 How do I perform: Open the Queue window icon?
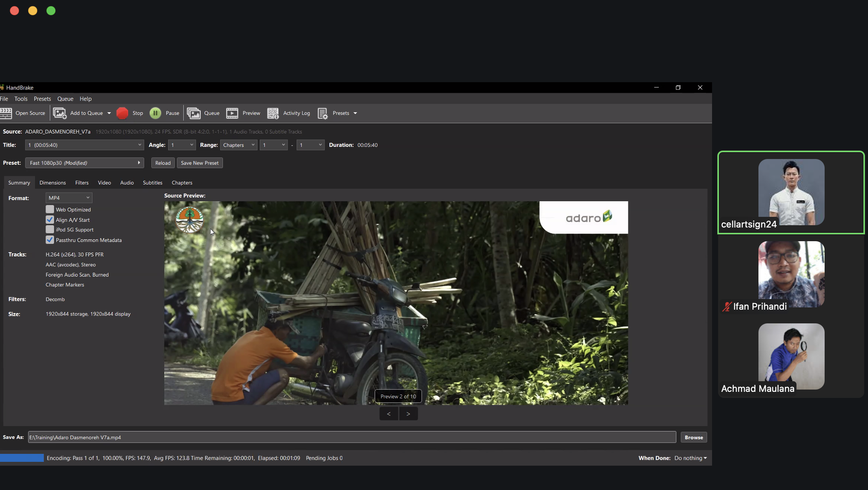click(194, 113)
